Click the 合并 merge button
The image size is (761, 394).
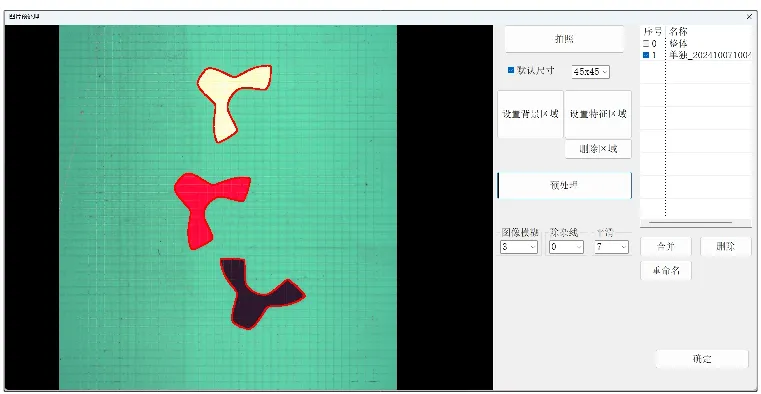(666, 246)
